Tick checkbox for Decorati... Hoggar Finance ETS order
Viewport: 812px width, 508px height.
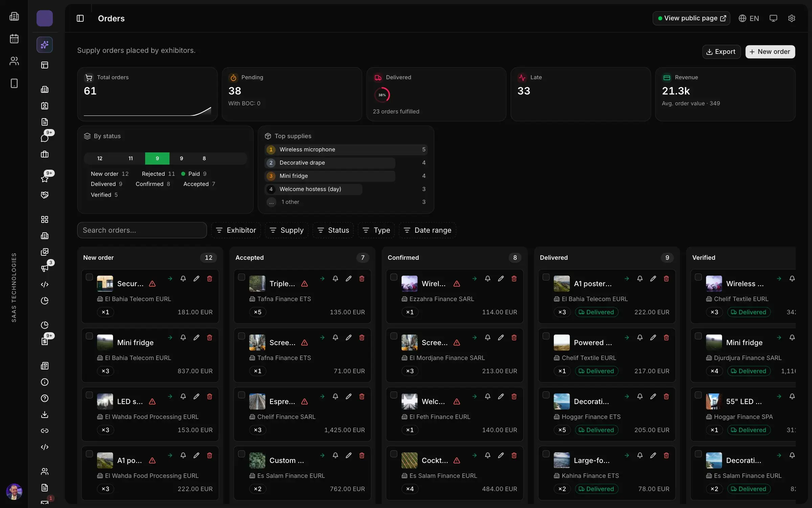pos(546,395)
